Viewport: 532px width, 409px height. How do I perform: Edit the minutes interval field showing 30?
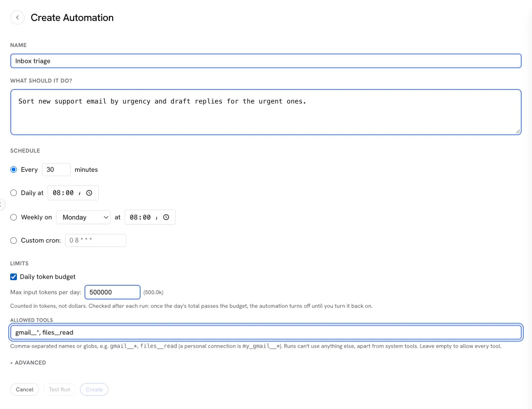(56, 170)
